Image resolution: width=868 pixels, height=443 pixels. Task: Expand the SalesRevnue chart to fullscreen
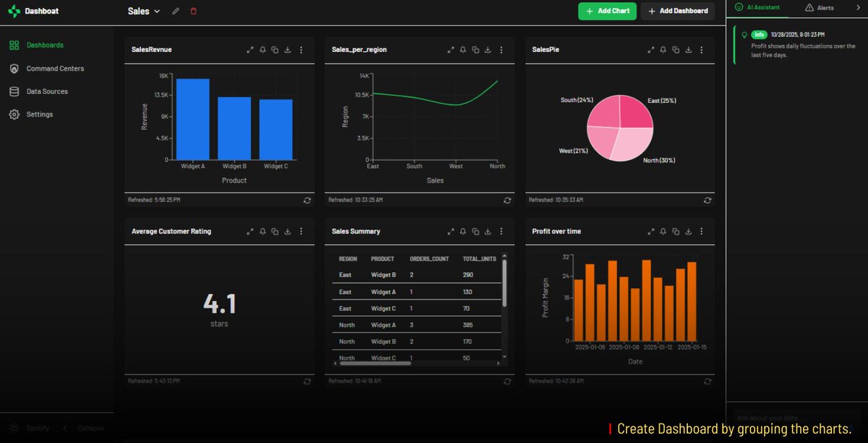251,50
